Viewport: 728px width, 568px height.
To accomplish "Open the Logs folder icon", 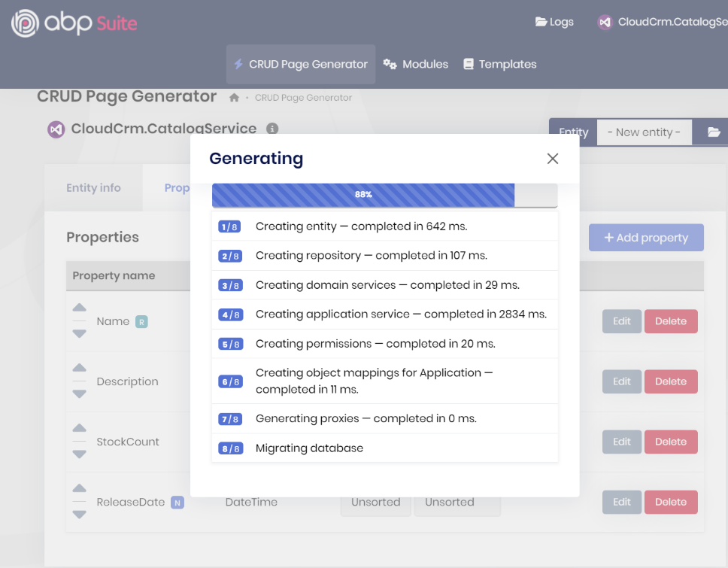I will coord(541,22).
